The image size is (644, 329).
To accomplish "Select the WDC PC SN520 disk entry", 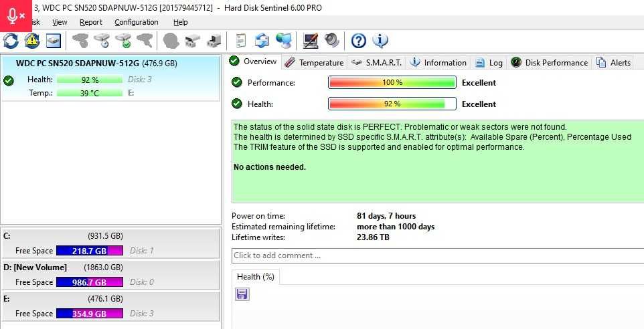I will (110, 78).
